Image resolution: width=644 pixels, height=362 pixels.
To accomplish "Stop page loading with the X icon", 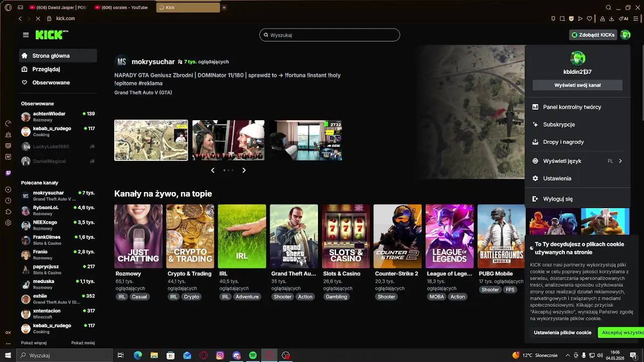I will (38, 19).
